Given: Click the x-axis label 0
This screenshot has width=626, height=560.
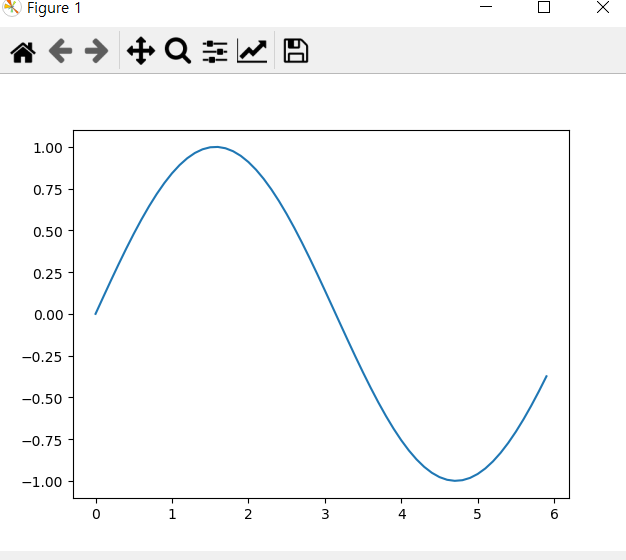Looking at the screenshot, I should (x=96, y=514).
